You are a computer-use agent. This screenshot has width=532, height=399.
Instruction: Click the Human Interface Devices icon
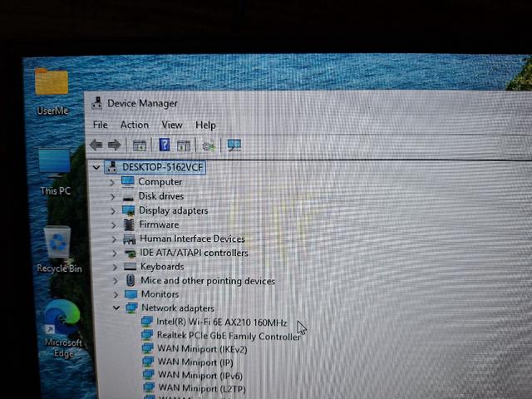coord(130,239)
